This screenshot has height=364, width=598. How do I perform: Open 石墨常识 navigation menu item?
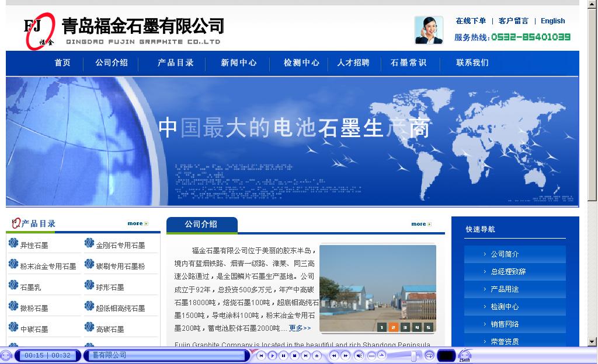point(408,62)
